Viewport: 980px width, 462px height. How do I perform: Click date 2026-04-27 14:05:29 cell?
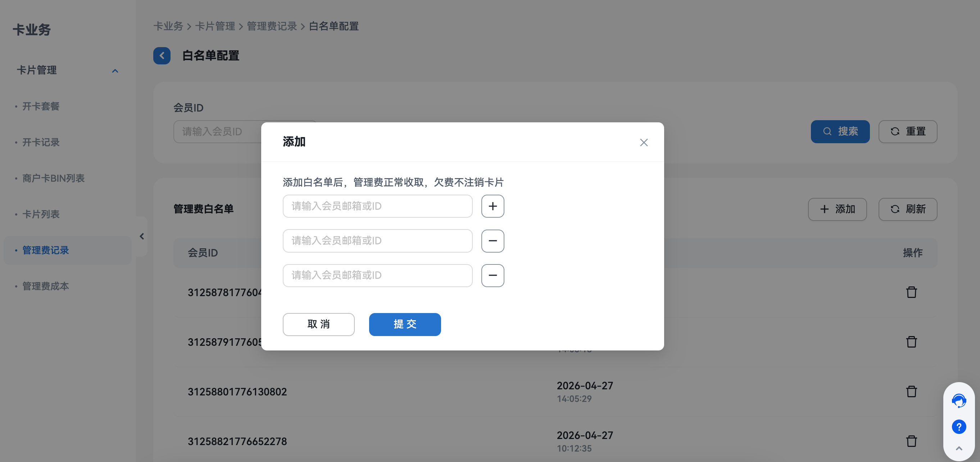click(585, 391)
